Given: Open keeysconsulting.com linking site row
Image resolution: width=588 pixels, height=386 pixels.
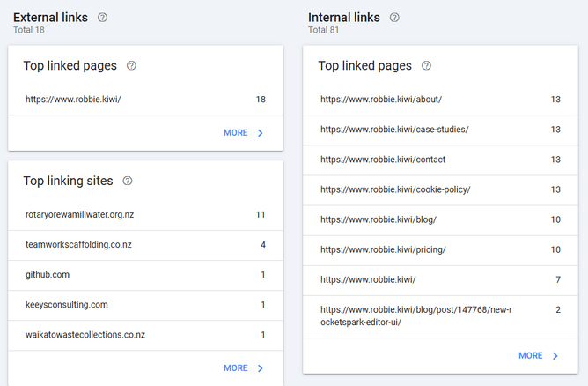Looking at the screenshot, I should (145, 305).
